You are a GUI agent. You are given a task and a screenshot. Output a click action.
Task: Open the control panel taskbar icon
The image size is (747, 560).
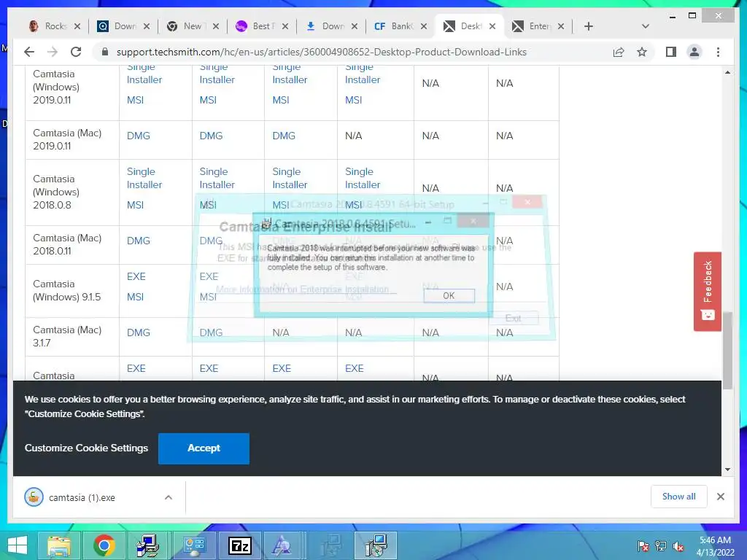point(194,545)
